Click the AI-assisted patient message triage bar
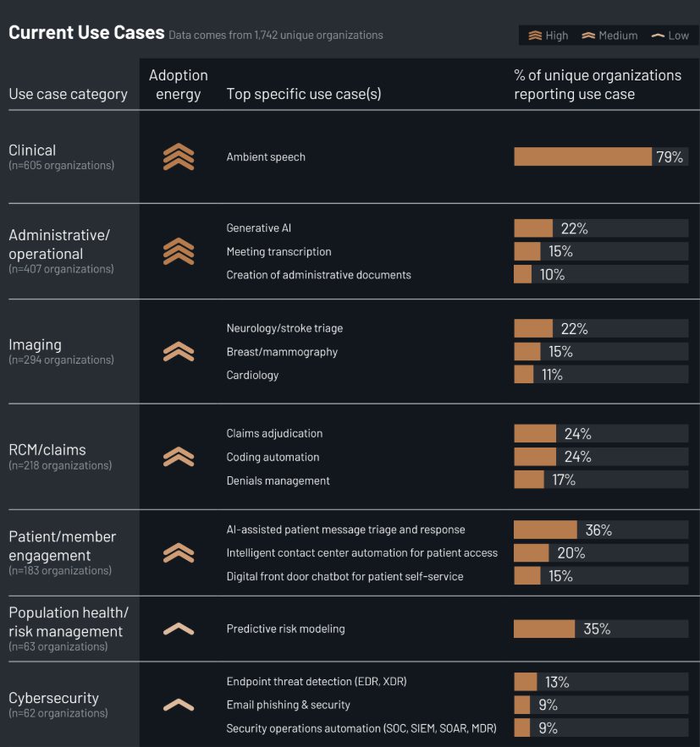 (x=545, y=530)
